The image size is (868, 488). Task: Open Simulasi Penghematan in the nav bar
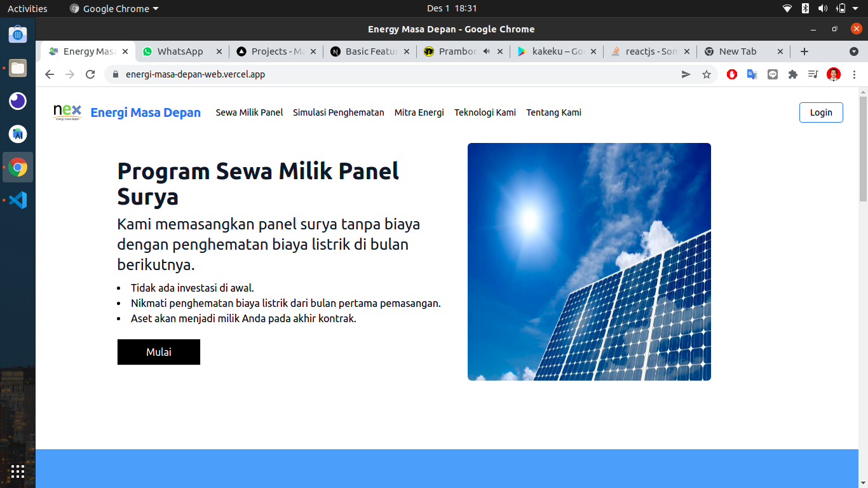338,112
